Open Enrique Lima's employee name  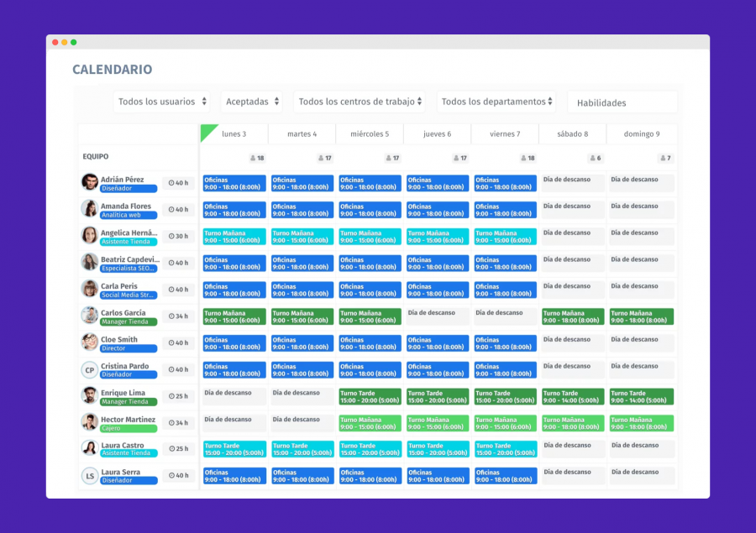click(x=123, y=393)
